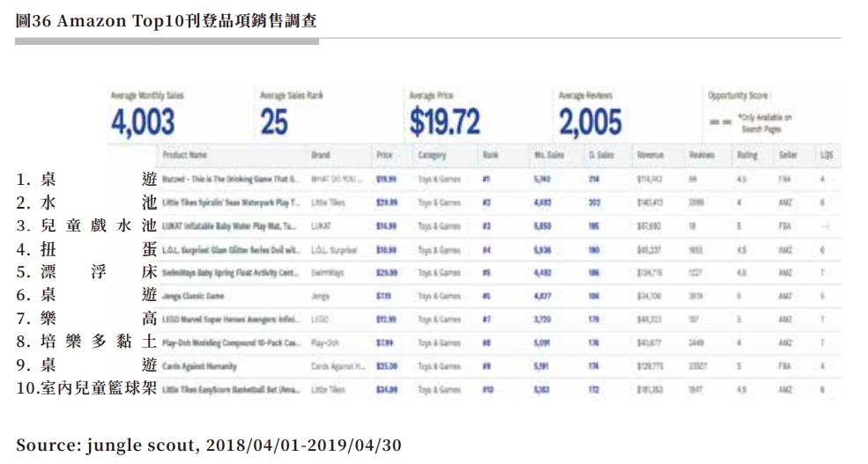Open the Little Tikes Spiralin' Seas Waterpark product
868x464 pixels.
(x=231, y=203)
